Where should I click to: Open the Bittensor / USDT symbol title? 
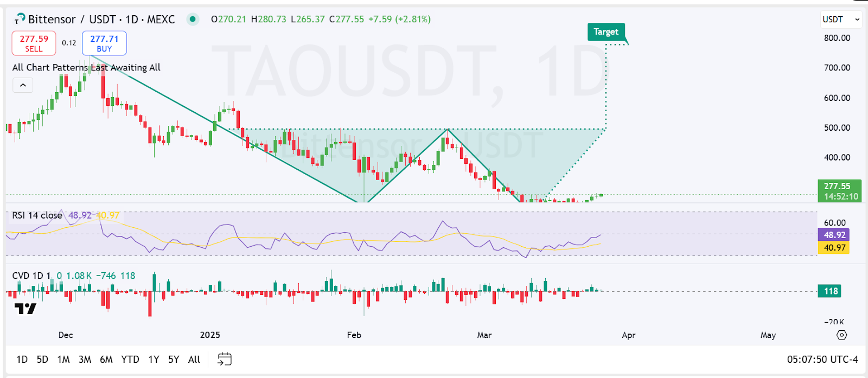101,20
